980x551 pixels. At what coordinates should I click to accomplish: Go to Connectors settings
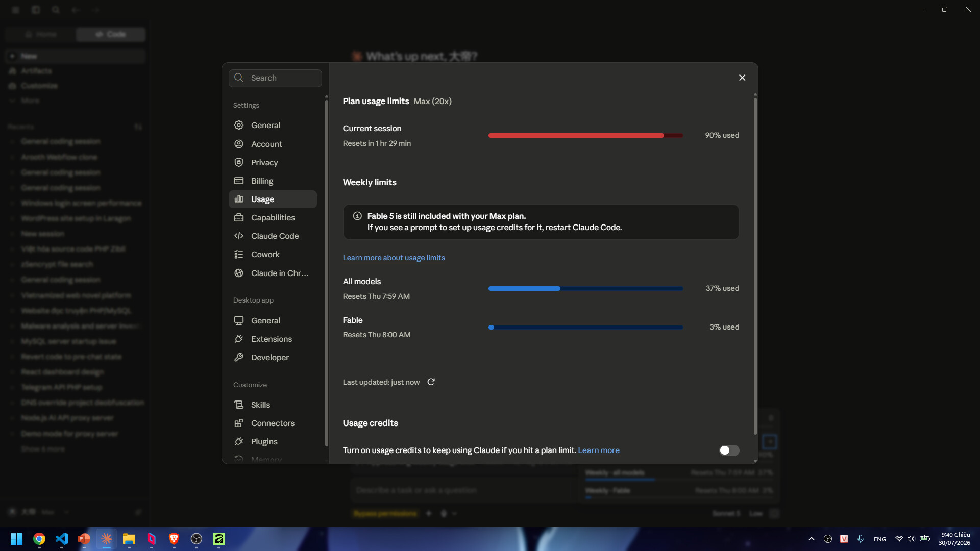(273, 423)
